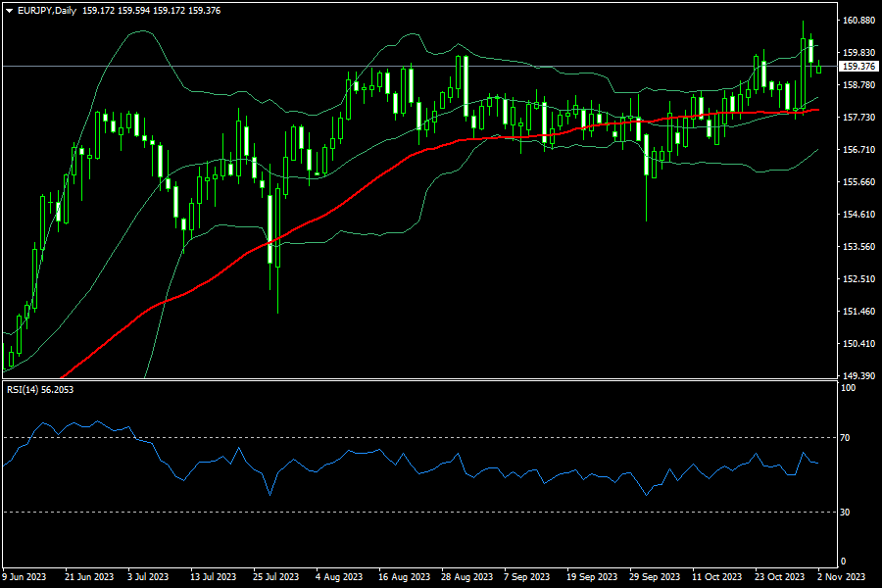This screenshot has width=882, height=588.
Task: Click the 7 Sep 2023 date label
Action: pyautogui.click(x=526, y=577)
